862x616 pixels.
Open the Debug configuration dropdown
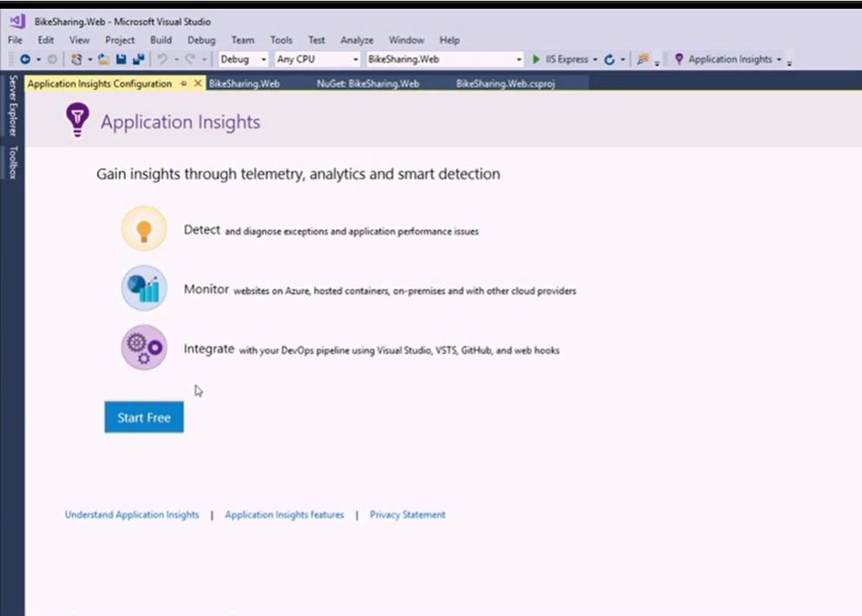243,59
